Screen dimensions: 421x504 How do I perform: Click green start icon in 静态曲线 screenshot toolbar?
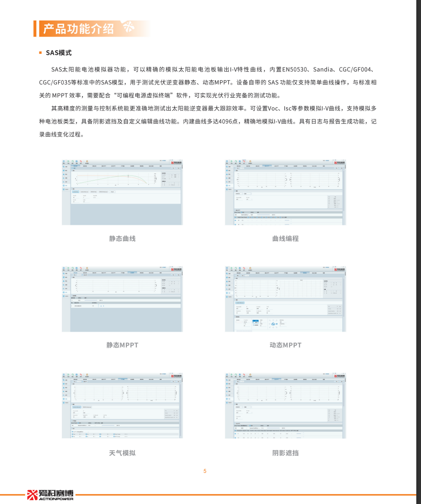(68, 161)
